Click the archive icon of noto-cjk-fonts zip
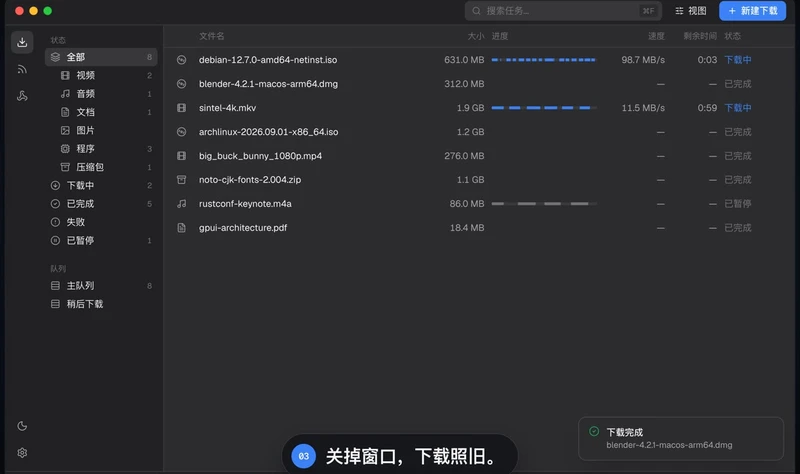 click(181, 180)
